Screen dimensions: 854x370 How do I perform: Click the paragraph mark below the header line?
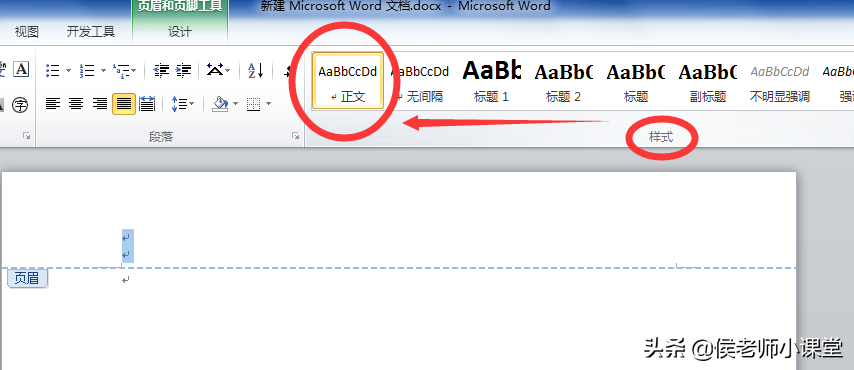pos(126,280)
